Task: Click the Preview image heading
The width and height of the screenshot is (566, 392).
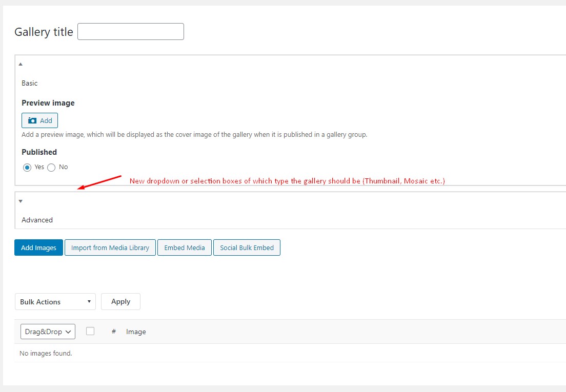Action: pyautogui.click(x=48, y=103)
